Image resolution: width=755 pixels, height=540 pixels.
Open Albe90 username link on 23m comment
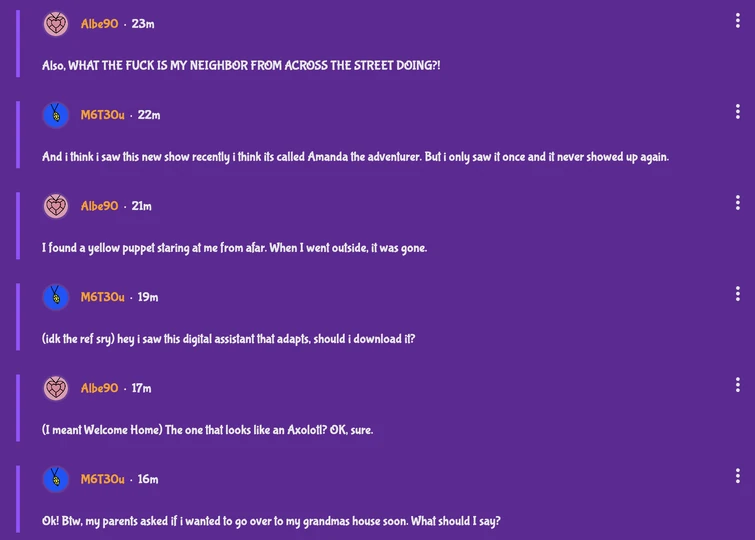coord(99,24)
